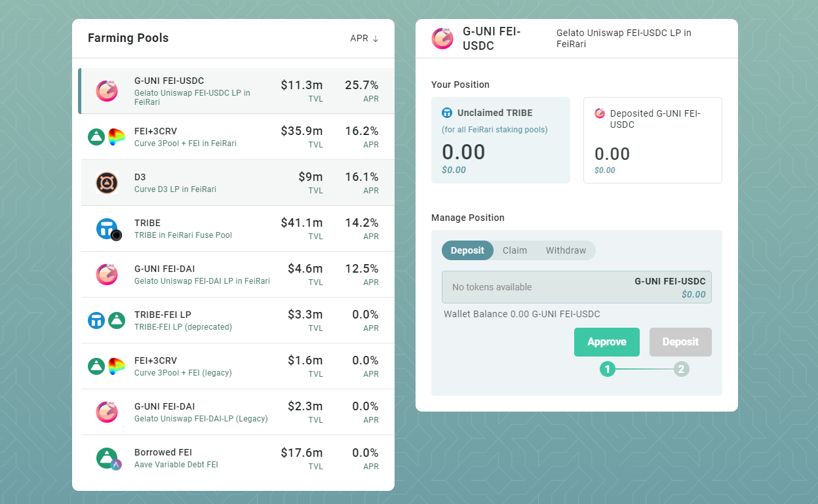Select the D3 Curve LP pool row
This screenshot has height=504, width=818.
pyautogui.click(x=237, y=183)
